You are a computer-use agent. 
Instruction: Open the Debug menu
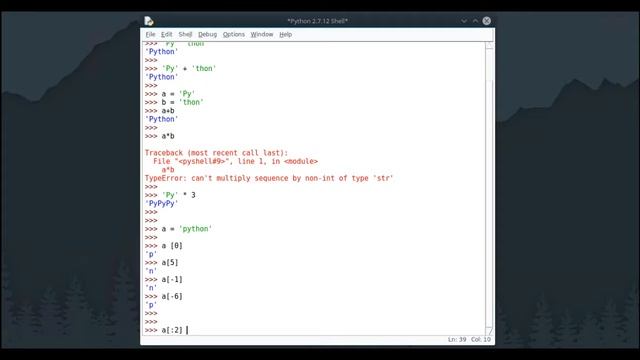[207, 34]
